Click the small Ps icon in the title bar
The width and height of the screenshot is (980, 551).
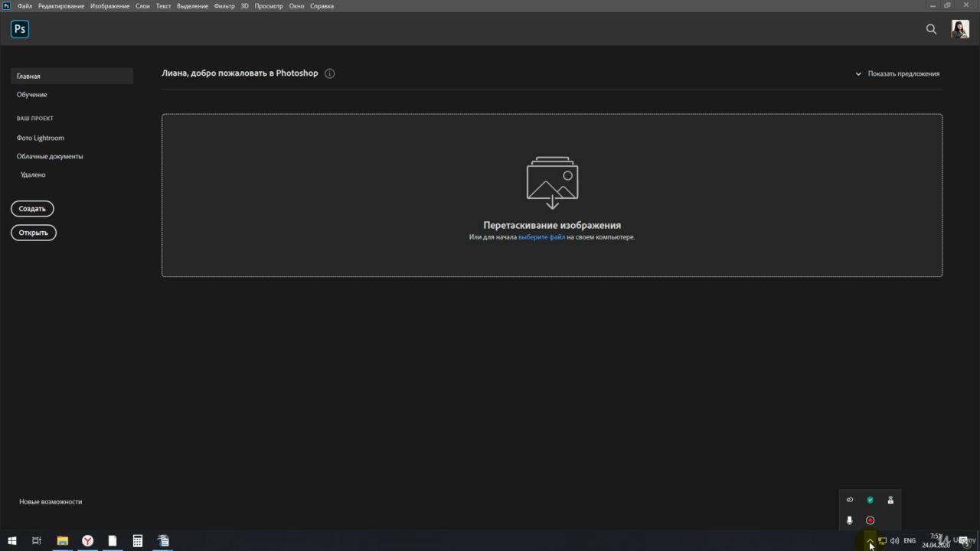(x=7, y=5)
